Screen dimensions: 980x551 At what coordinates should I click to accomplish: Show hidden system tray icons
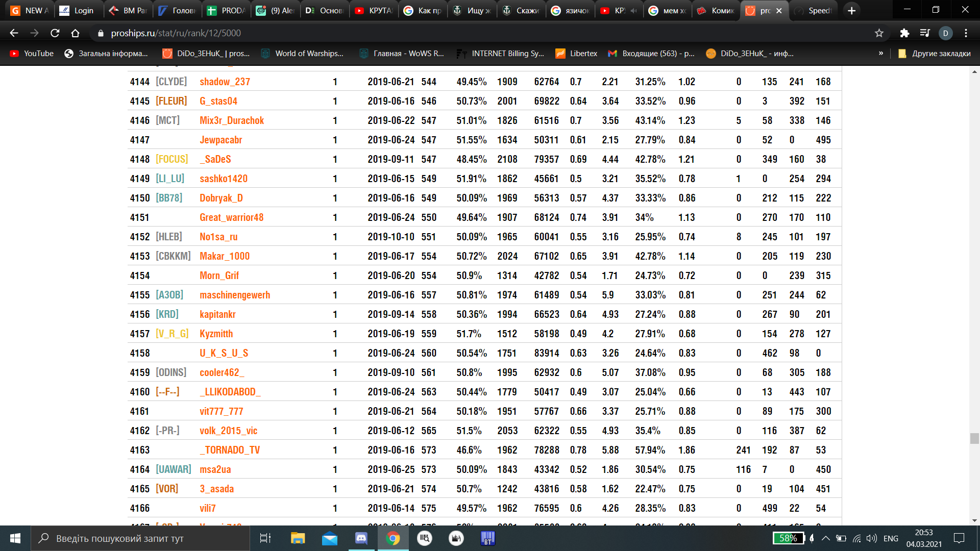(825, 538)
